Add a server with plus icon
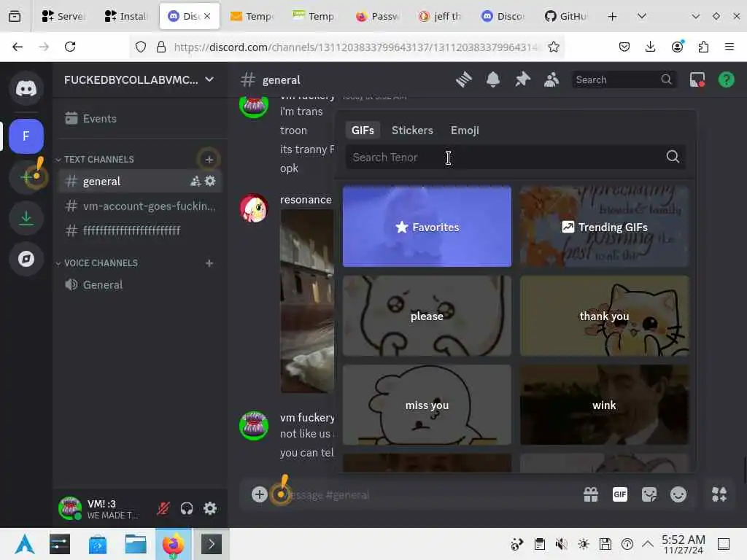747x560 pixels. click(x=26, y=177)
